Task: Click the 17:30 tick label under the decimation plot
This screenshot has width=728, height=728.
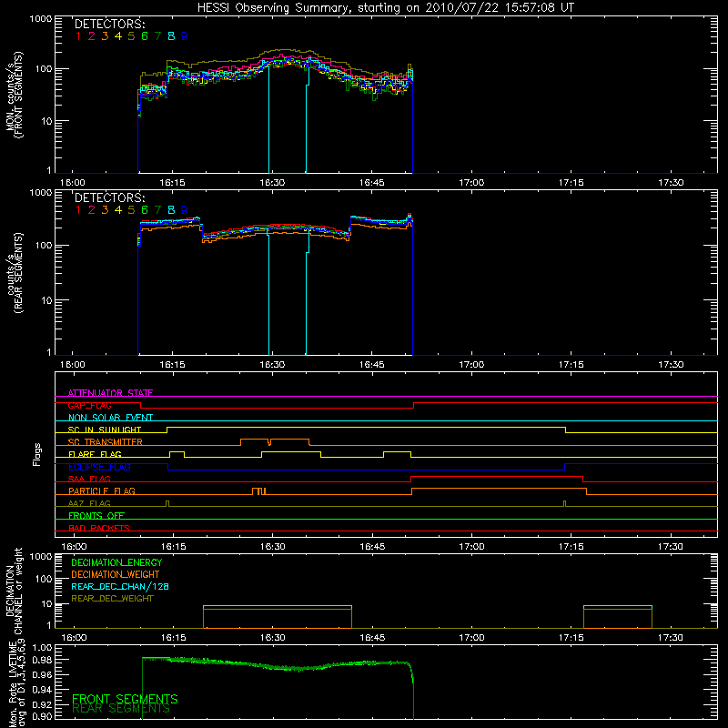Action: [671, 638]
